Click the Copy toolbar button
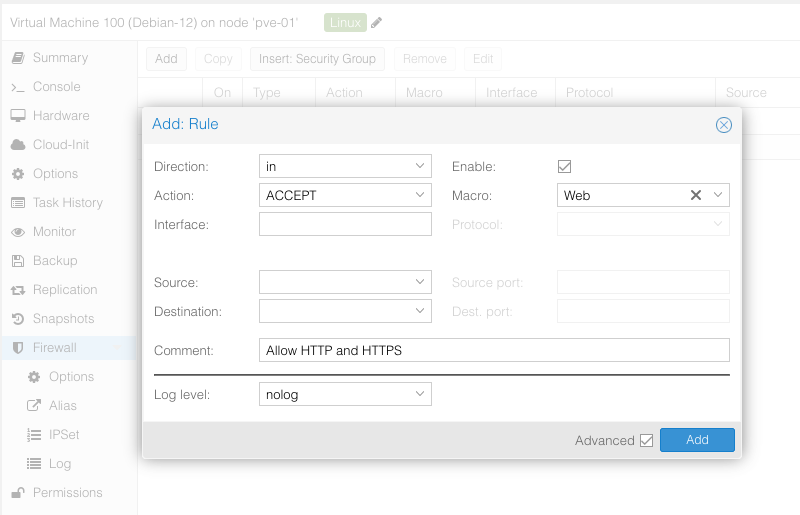Image resolution: width=800 pixels, height=515 pixels. coord(218,59)
